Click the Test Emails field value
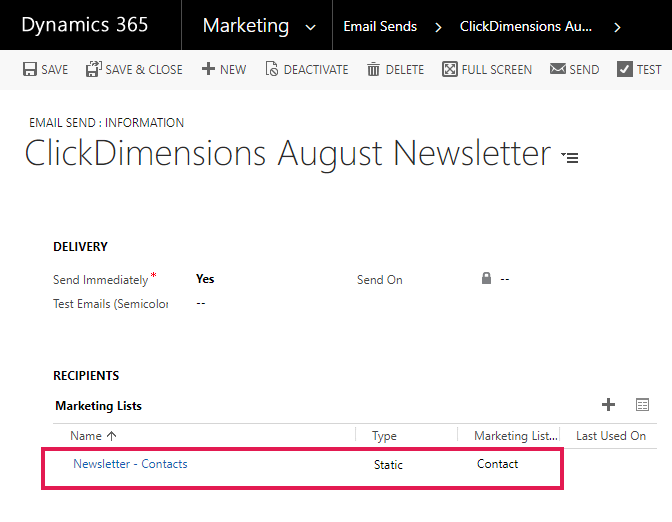This screenshot has width=672, height=522. (x=201, y=303)
